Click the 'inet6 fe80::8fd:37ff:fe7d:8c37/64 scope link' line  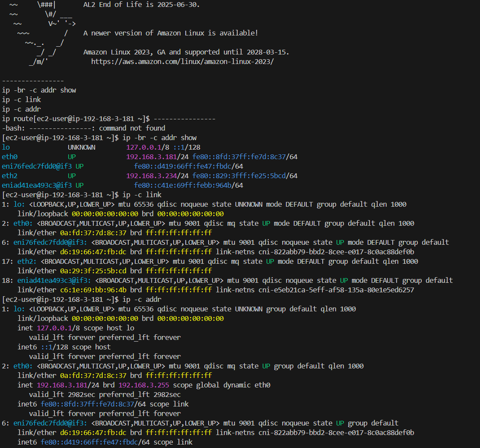click(x=103, y=404)
